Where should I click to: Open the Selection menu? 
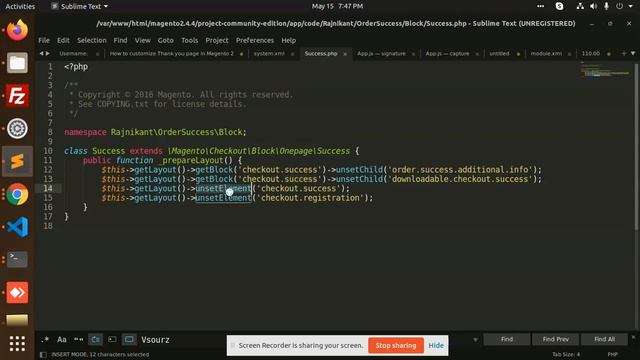(92, 40)
